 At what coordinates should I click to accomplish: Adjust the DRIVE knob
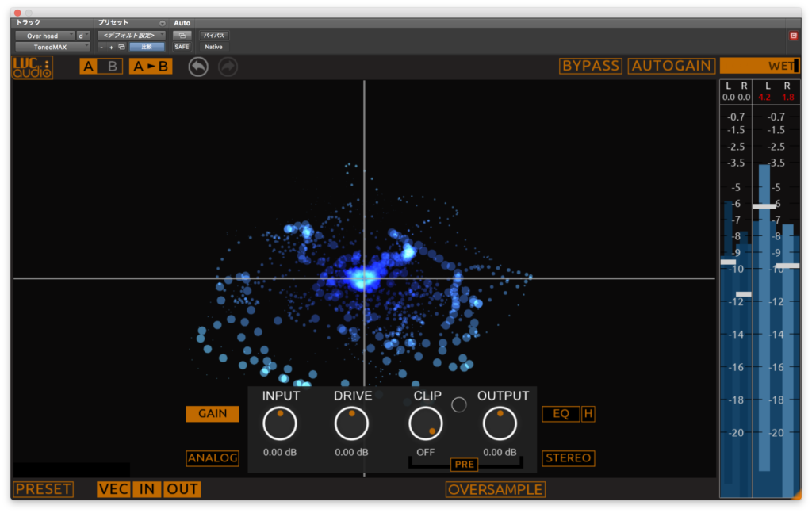pyautogui.click(x=351, y=423)
